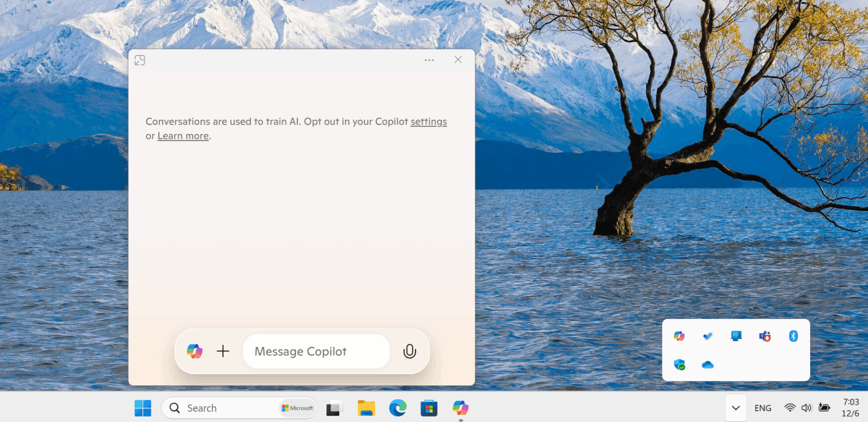
Task: Click the blue monitor tray icon
Action: 736,336
